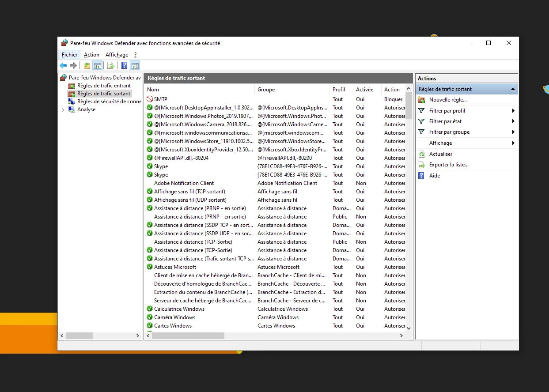Click green check icon of Cartes Windows rule
Screen dimensions: 549x392
[150, 326]
